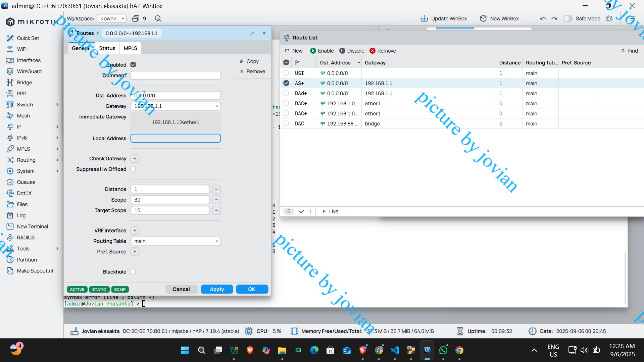Open Visual Studio Code from taskbar
Screen dimensions: 644x362
395,351
